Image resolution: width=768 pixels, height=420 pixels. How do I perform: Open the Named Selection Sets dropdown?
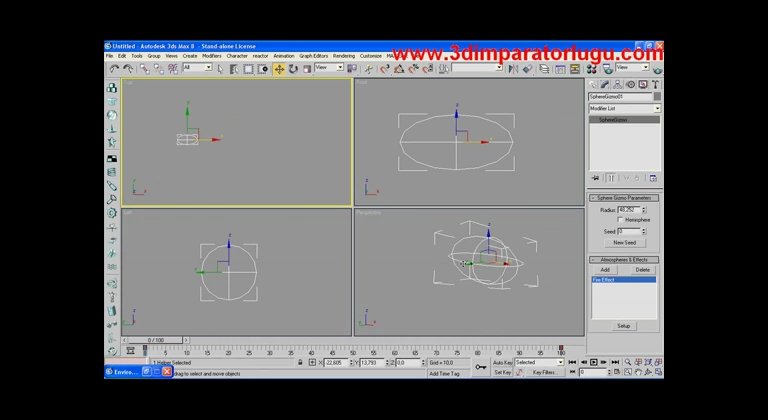click(477, 68)
